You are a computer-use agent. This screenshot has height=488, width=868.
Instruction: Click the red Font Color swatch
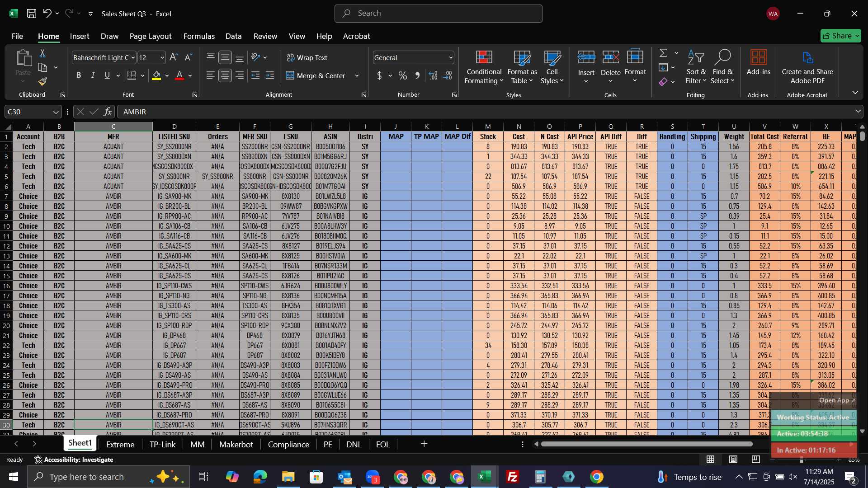coord(179,76)
